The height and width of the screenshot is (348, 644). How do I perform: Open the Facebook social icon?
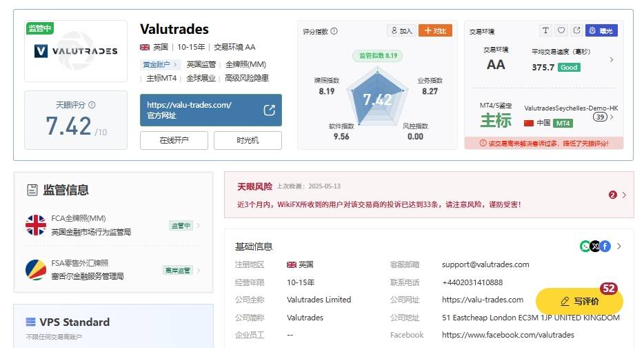(605, 246)
